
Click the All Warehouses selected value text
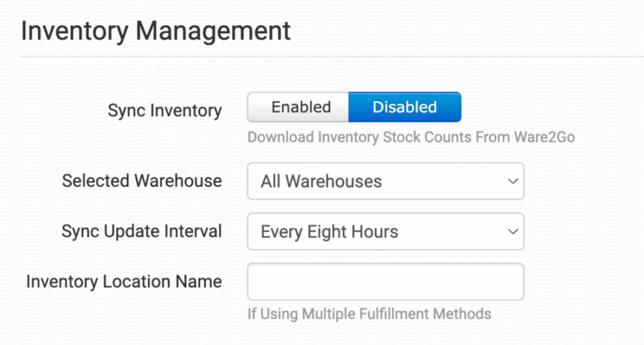point(321,182)
